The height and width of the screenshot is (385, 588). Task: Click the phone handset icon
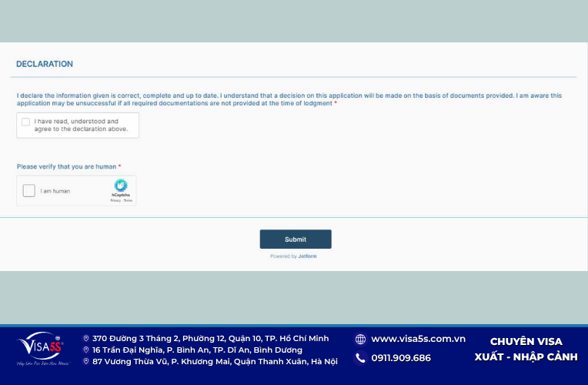[360, 358]
